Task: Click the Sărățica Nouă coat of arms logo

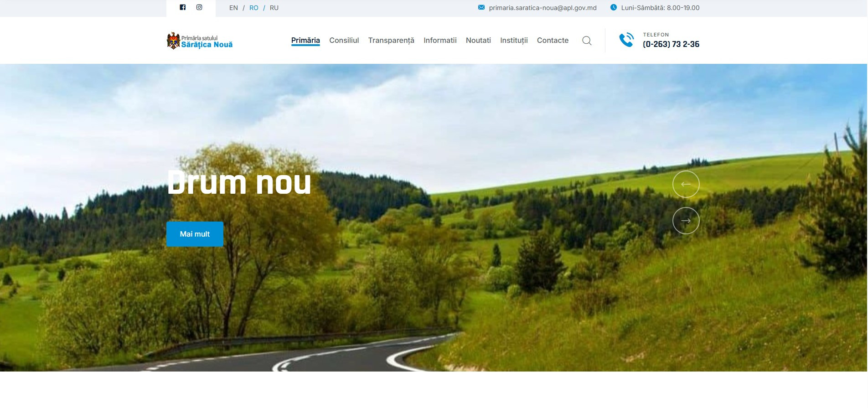Action: tap(173, 41)
